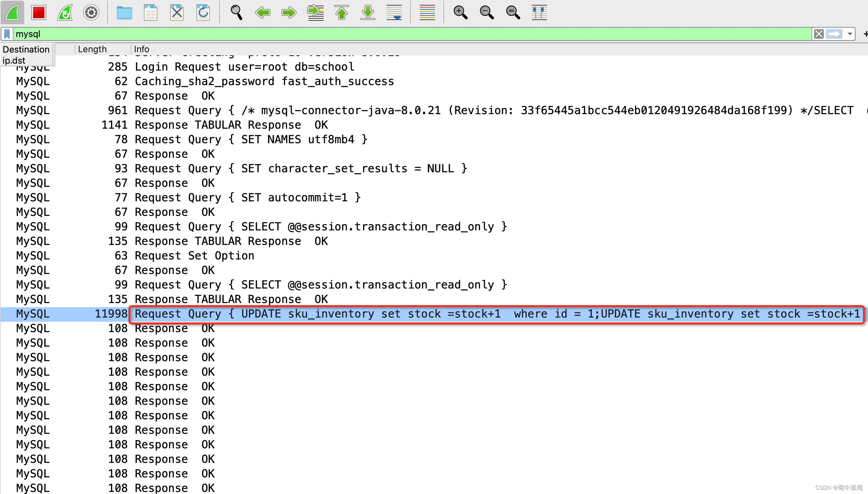Select the SET character_set_results query packet
The width and height of the screenshot is (868, 494).
click(434, 168)
